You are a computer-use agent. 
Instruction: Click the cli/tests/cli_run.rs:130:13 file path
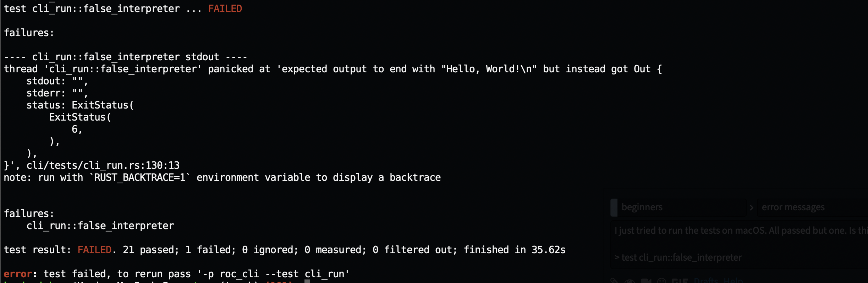[103, 166]
